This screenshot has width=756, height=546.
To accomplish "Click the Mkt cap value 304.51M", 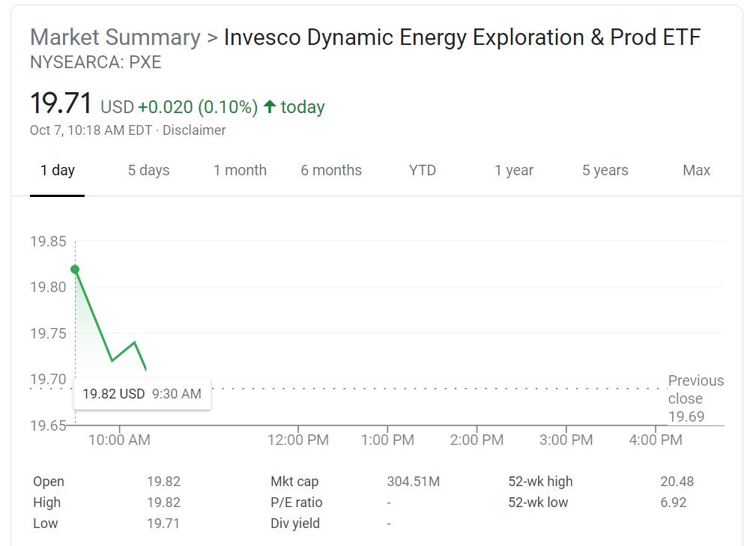I will point(413,482).
